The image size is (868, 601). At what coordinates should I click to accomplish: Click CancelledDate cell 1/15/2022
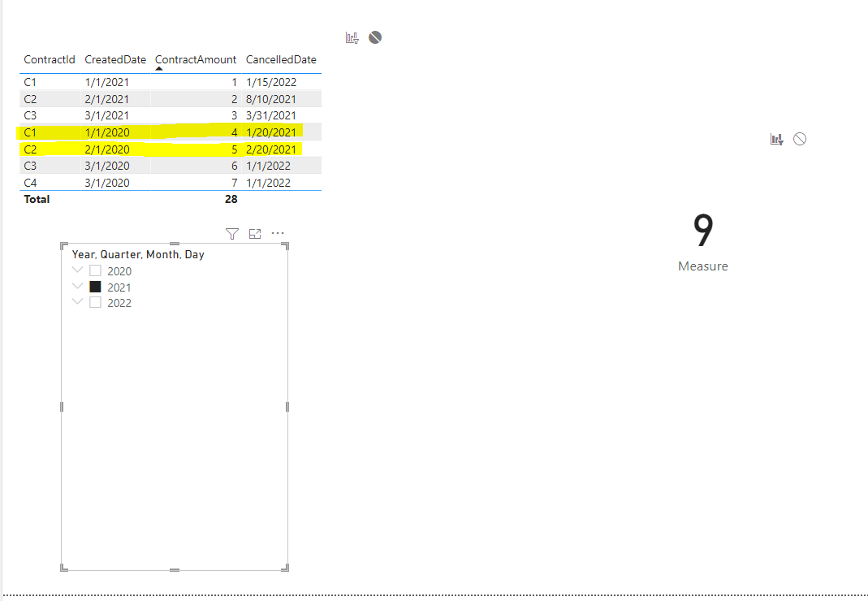(271, 82)
